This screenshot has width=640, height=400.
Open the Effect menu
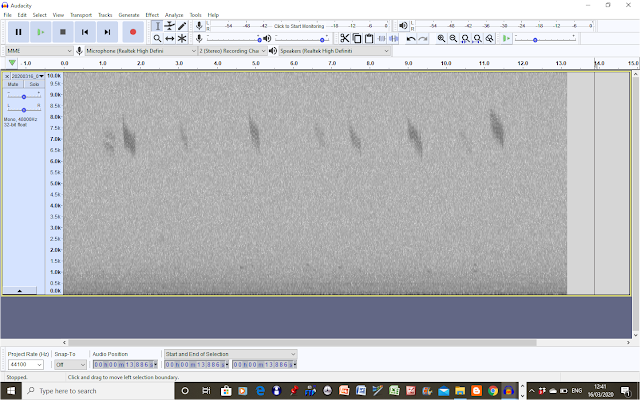click(152, 15)
